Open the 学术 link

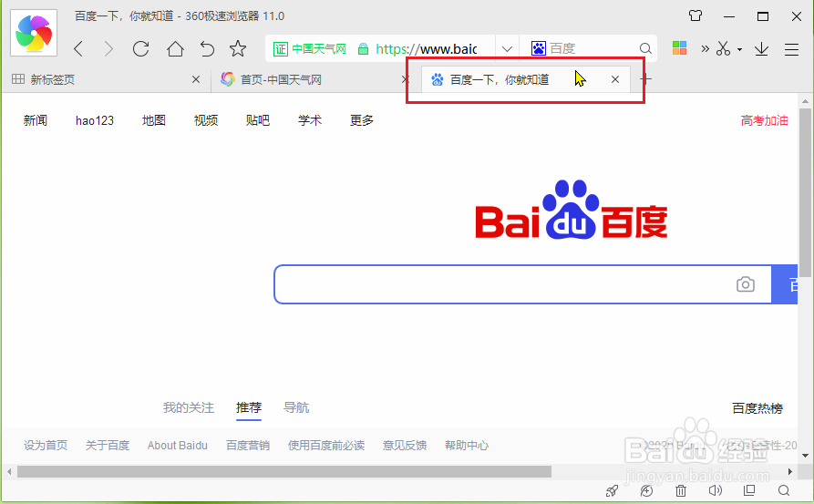coord(310,120)
